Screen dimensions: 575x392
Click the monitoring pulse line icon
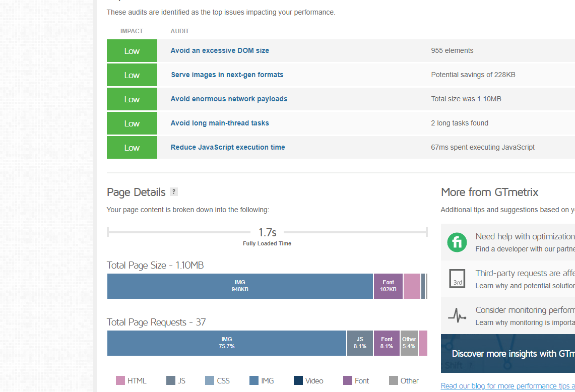[457, 315]
